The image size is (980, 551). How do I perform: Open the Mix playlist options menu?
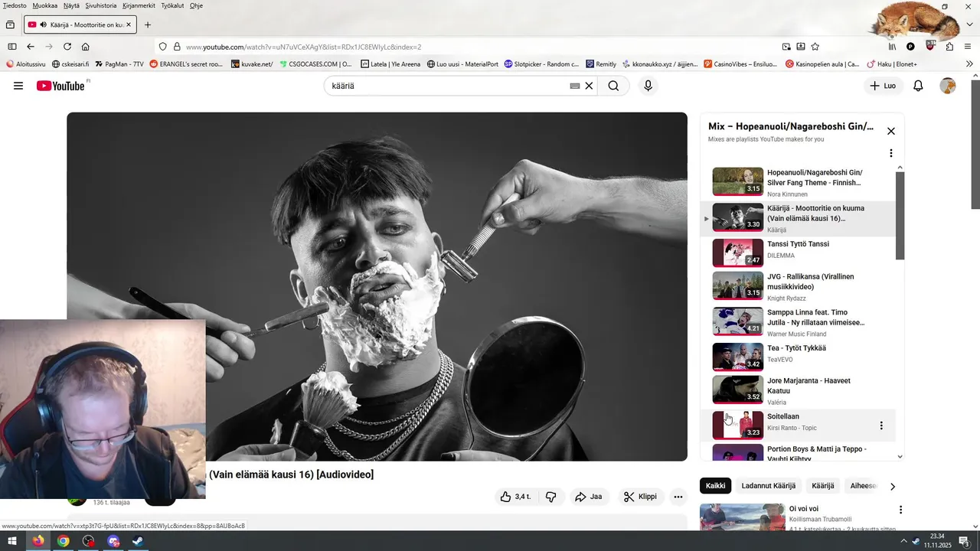[890, 153]
